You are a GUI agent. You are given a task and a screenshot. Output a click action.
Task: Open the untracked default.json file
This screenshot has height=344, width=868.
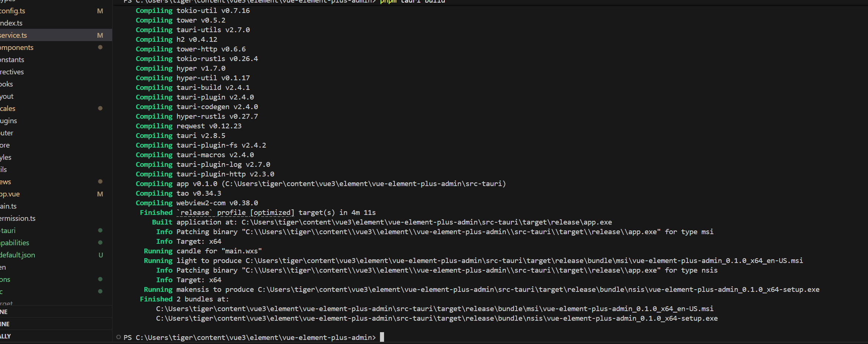[55, 255]
